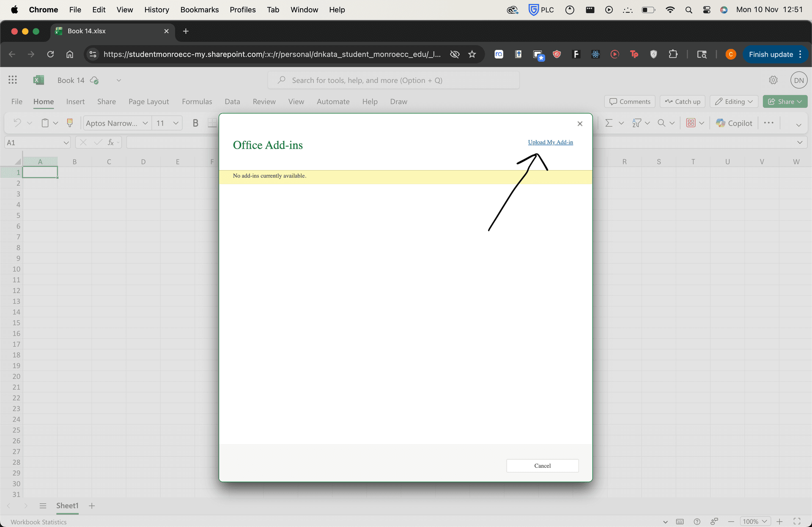Open the Book 14 title chevron
Screen dimensions: 812x527
[x=118, y=80]
